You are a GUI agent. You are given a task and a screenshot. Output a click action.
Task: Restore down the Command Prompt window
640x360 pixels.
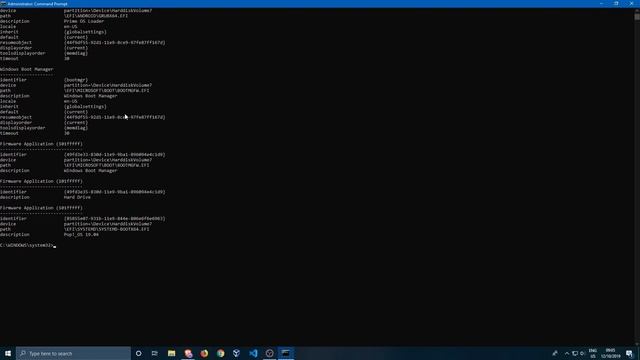[x=616, y=3]
